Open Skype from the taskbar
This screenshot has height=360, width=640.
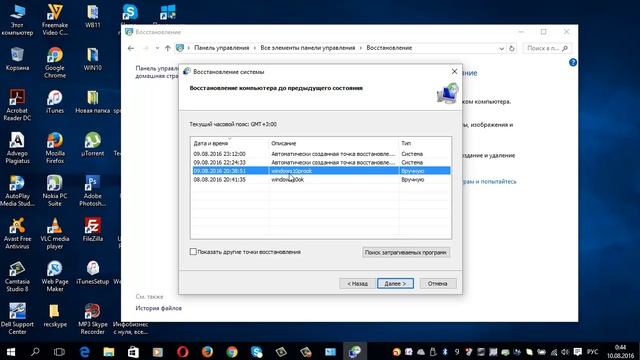coord(256,351)
